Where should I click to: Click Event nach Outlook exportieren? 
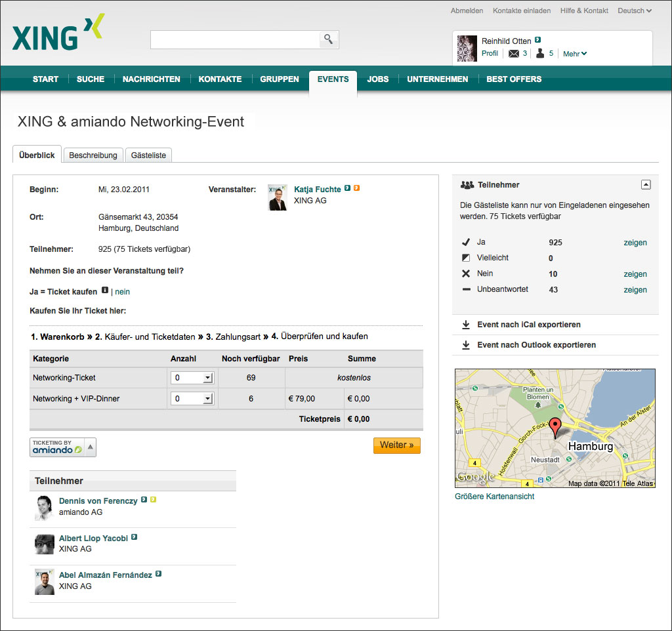[x=537, y=345]
